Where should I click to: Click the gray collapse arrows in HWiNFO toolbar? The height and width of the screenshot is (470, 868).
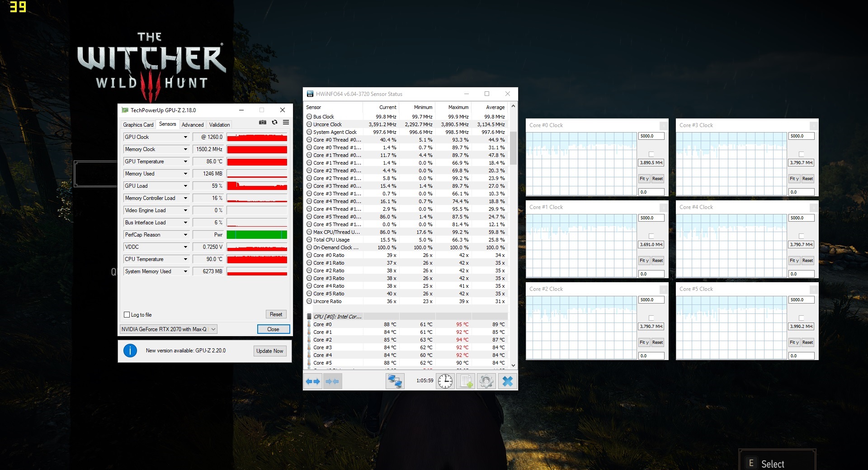coord(332,381)
